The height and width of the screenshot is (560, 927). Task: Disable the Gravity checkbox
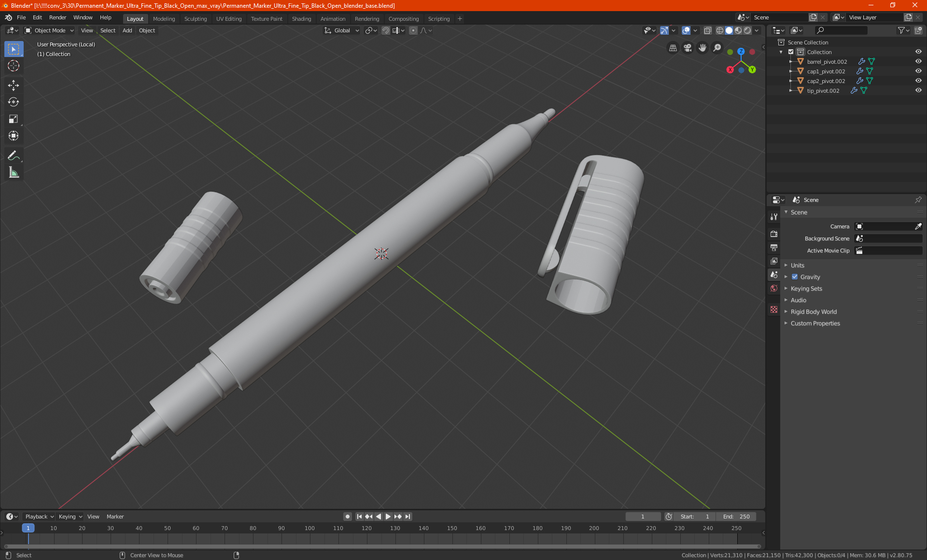tap(795, 277)
